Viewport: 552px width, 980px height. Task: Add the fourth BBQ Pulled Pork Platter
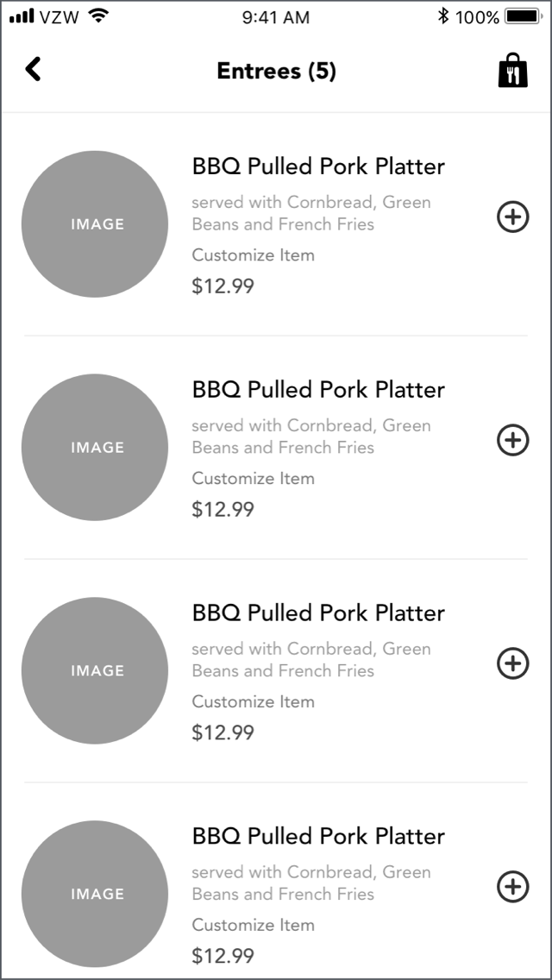(513, 886)
